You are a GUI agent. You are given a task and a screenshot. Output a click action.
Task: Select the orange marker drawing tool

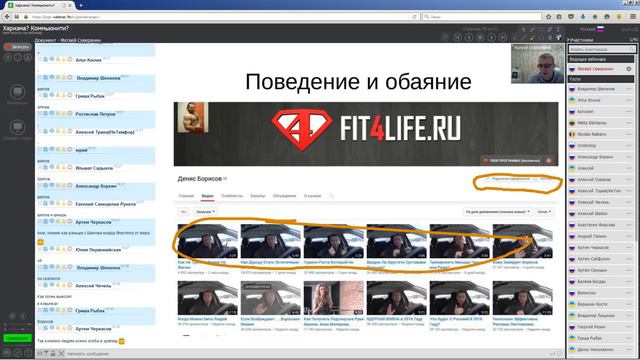532,37
